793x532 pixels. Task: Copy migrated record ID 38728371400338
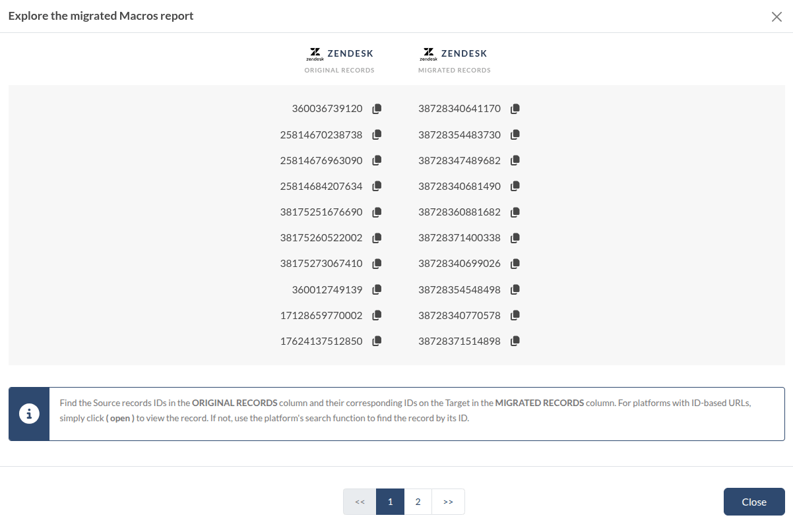pyautogui.click(x=515, y=238)
